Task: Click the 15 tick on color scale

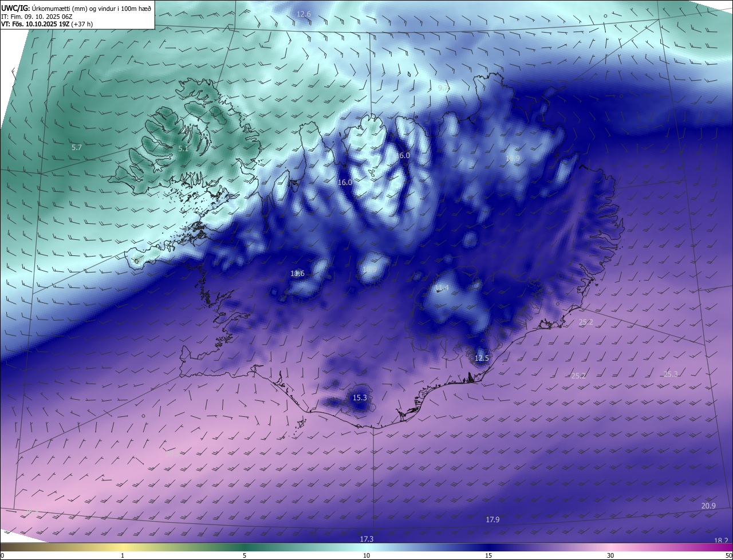Action: [x=488, y=555]
